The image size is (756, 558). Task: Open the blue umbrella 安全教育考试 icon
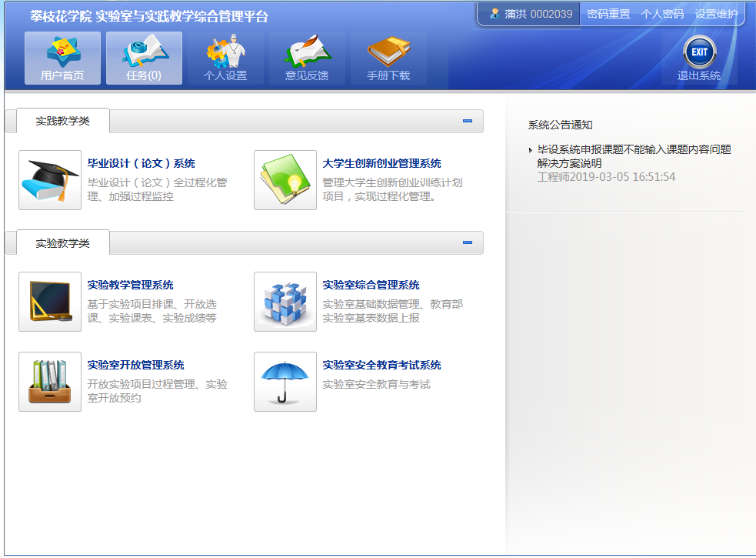click(x=285, y=382)
